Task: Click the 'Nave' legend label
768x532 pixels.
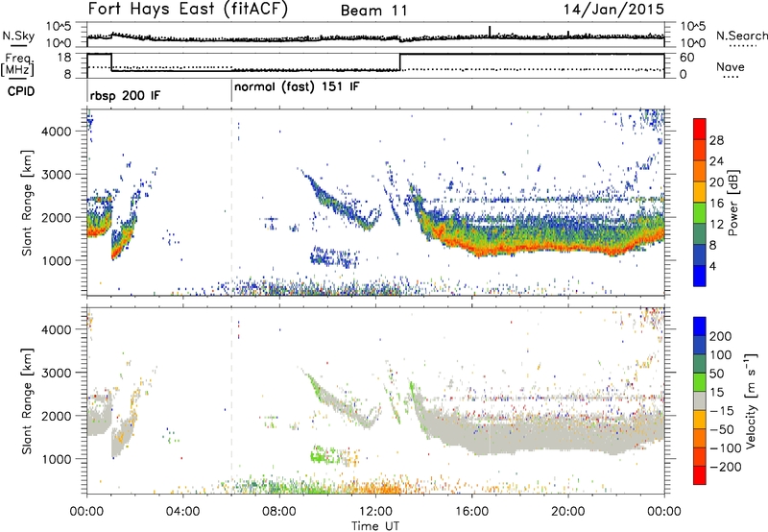Action: 731,66
